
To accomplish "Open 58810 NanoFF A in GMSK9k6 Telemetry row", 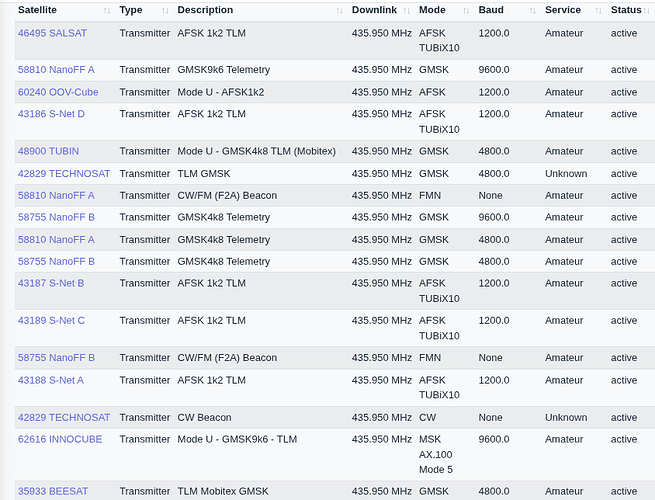I will pos(56,70).
